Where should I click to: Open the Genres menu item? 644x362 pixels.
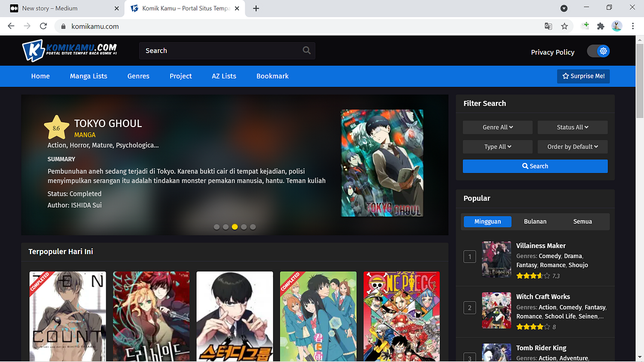click(x=138, y=76)
